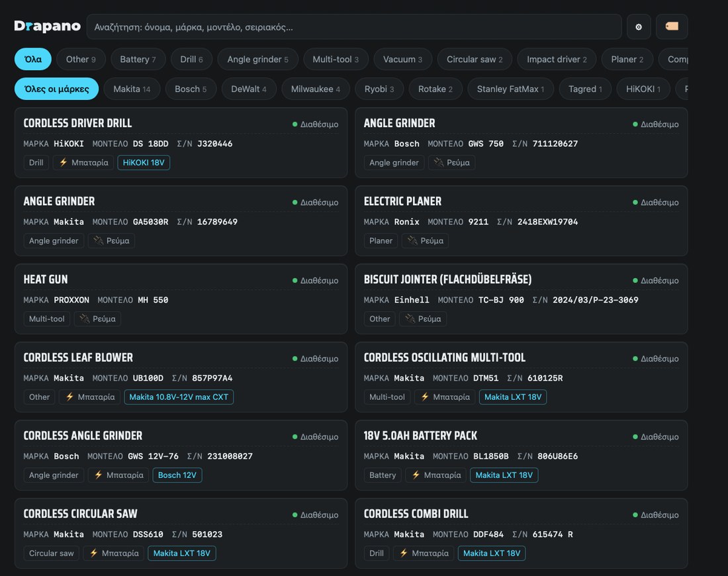Filter by Impact driver category

pos(557,59)
